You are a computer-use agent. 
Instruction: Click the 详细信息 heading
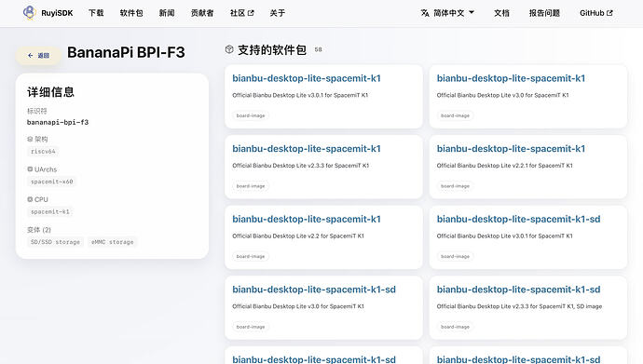click(50, 92)
